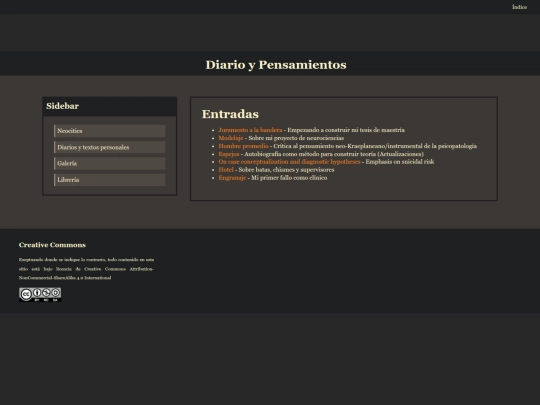Click text 'Mi primer fallo como clínico'
Image resolution: width=540 pixels, height=405 pixels.
pos(289,178)
